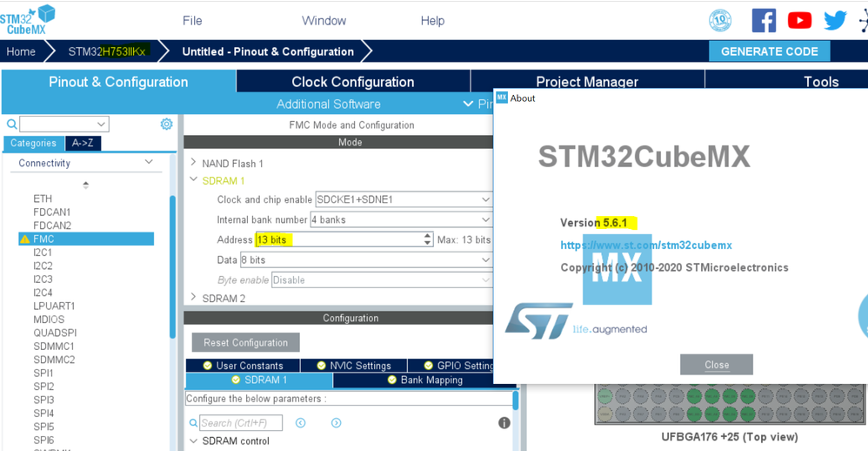The width and height of the screenshot is (868, 451).
Task: Collapse the SDRAM 1 section
Action: coord(193,179)
